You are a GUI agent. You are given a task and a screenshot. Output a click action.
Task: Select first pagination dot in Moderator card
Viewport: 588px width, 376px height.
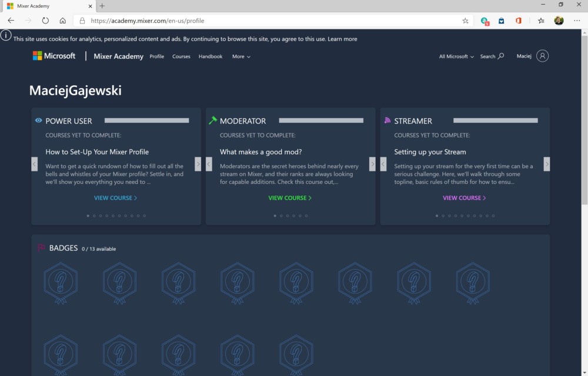[275, 216]
